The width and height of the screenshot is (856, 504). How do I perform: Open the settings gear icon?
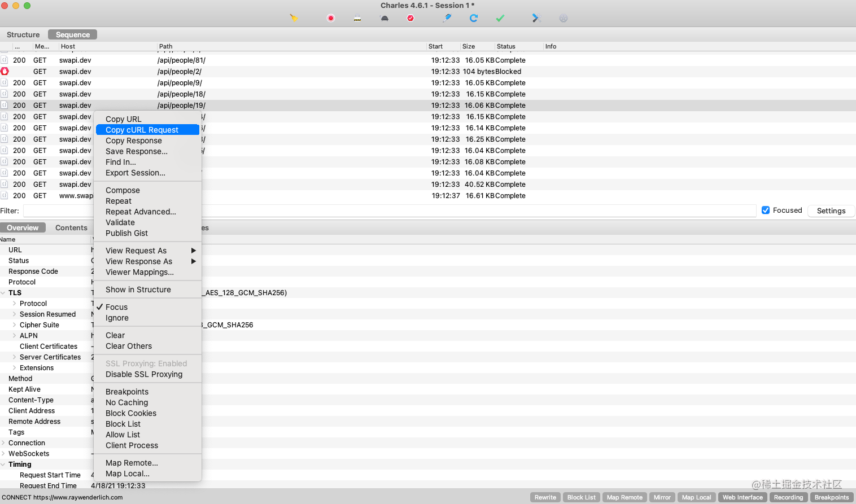pyautogui.click(x=564, y=18)
